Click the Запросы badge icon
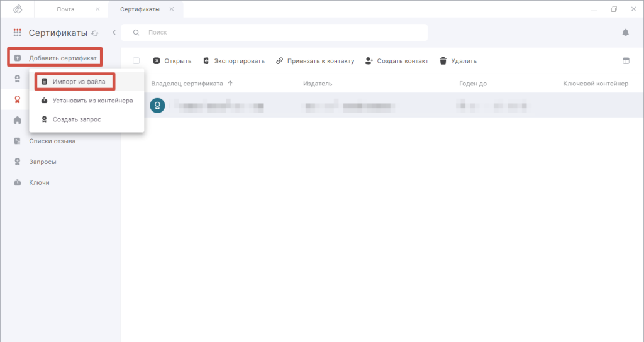The width and height of the screenshot is (644, 342). 17,162
